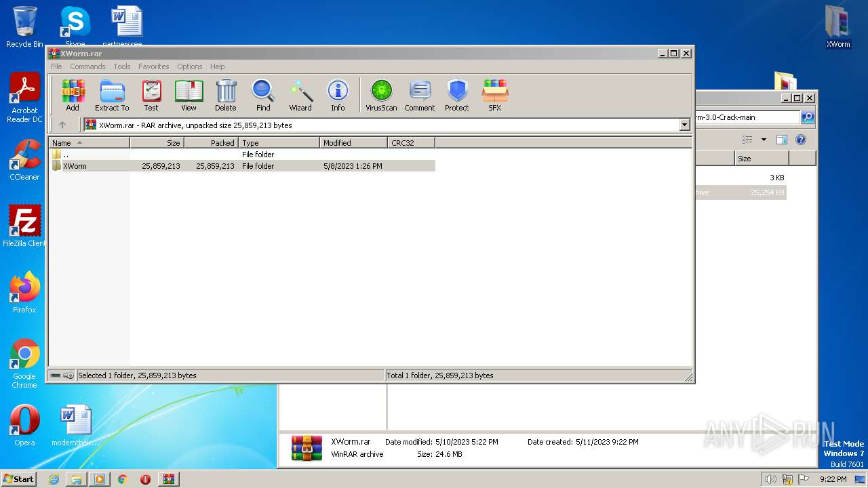Screen dimensions: 868x488
Task: Open the Recycle Bin desktop icon
Action: click(24, 27)
